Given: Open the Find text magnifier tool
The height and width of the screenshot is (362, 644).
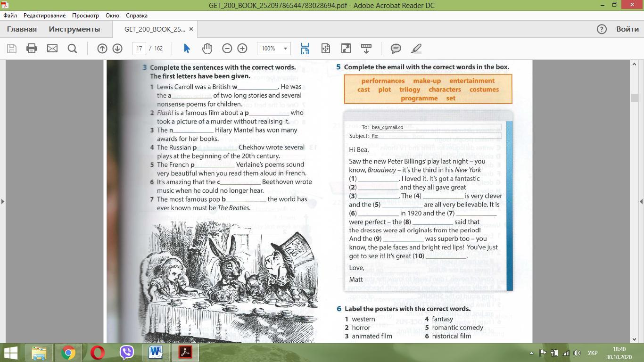Looking at the screenshot, I should pyautogui.click(x=72, y=49).
